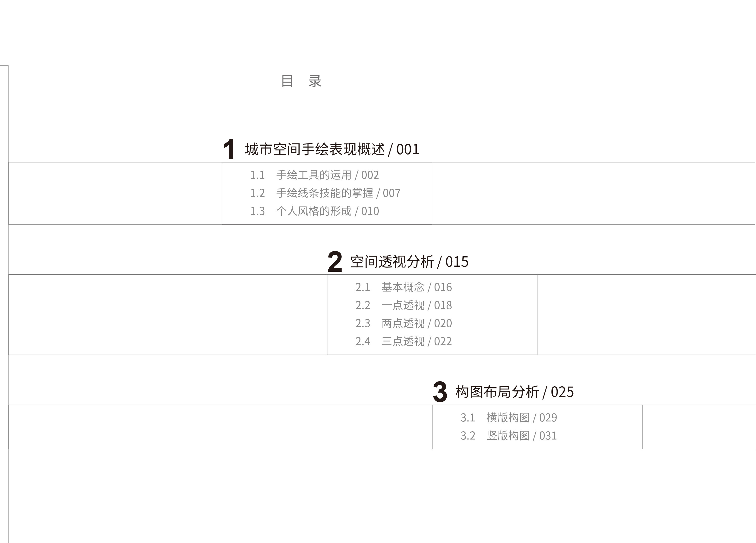Click page number 001 of chapter one
Image resolution: width=756 pixels, height=543 pixels.
click(408, 149)
